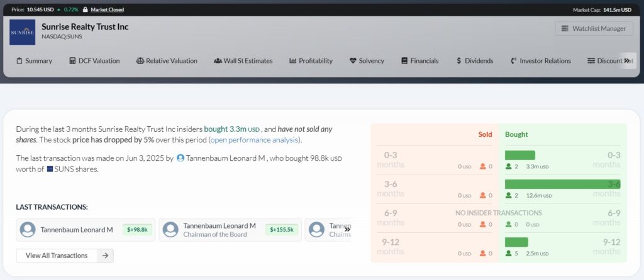Screen dimensions: 644x280
Task: Click the 3.3m USD bought value in chart
Action: pos(537,167)
